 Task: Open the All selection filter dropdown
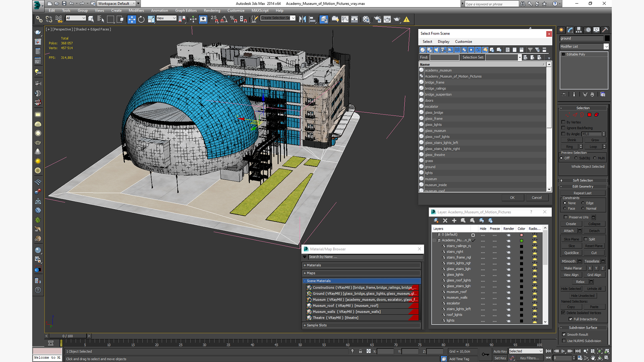pyautogui.click(x=76, y=18)
